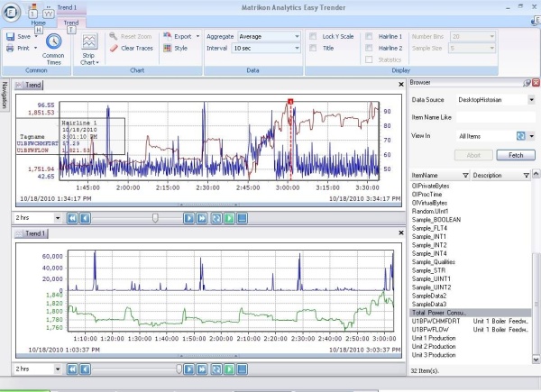
Task: Open the View In dropdown arrow
Action: click(531, 136)
